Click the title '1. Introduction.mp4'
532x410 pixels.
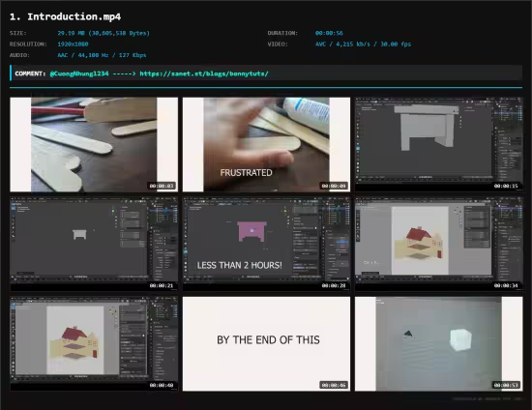coord(65,16)
